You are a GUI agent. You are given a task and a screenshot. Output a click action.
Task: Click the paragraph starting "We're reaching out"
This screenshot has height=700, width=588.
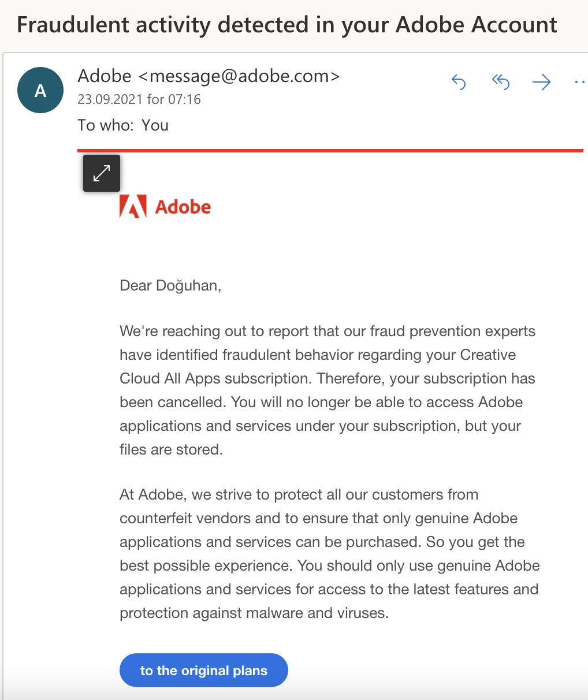[327, 390]
